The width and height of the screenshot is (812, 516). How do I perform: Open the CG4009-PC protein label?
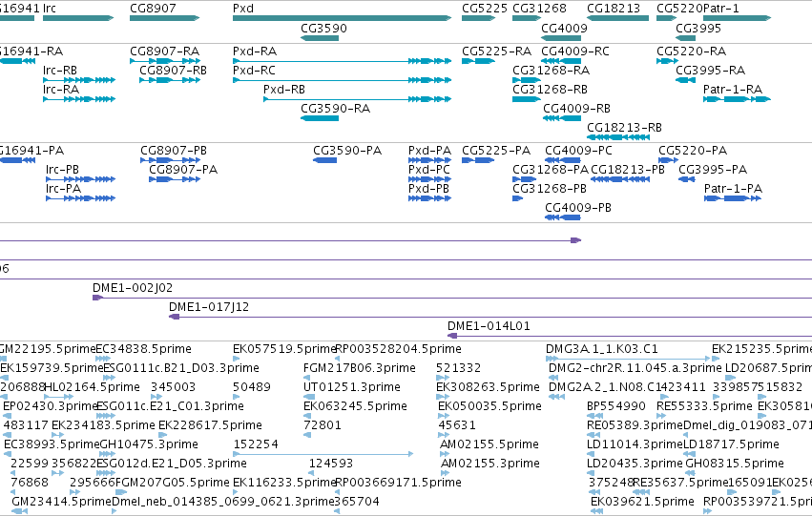click(578, 151)
